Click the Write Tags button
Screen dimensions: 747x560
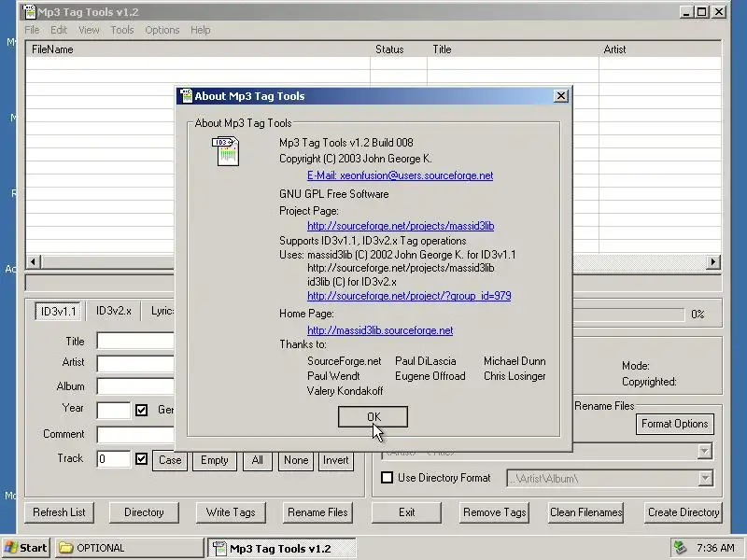click(231, 512)
